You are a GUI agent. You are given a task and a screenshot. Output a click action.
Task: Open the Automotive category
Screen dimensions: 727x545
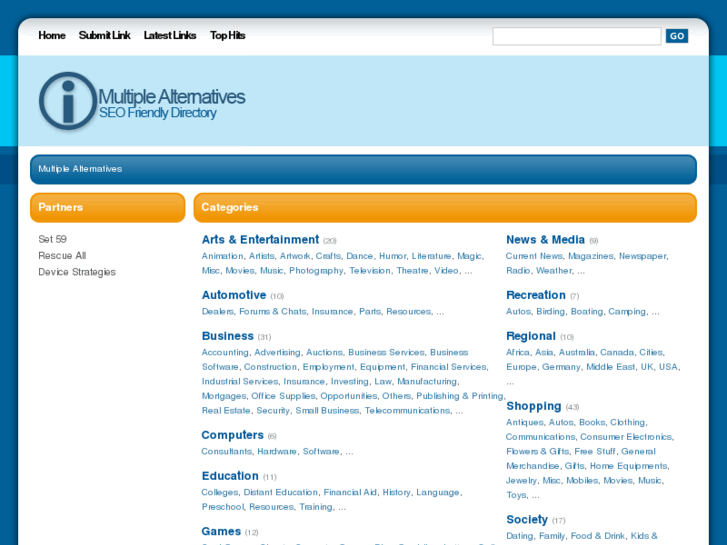[x=234, y=295]
